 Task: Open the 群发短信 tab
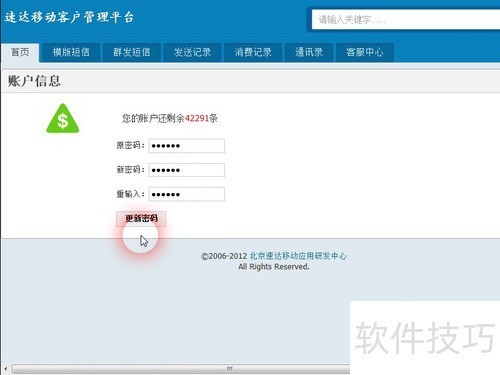[x=132, y=52]
